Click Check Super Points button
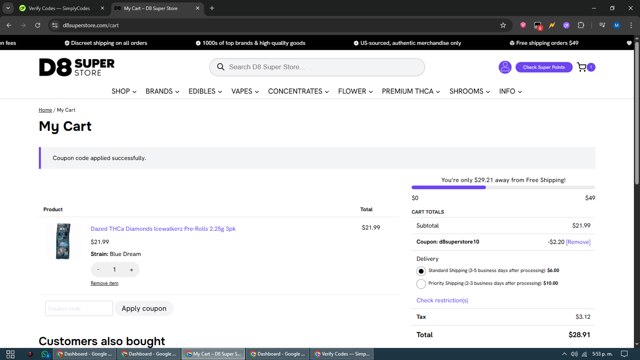The image size is (640, 360). [x=544, y=67]
